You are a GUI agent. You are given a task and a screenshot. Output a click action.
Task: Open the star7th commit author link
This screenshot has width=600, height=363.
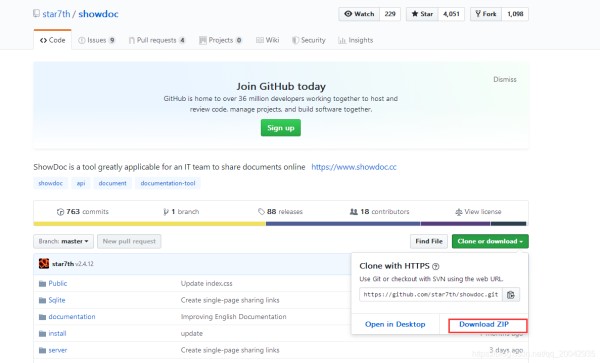63,264
